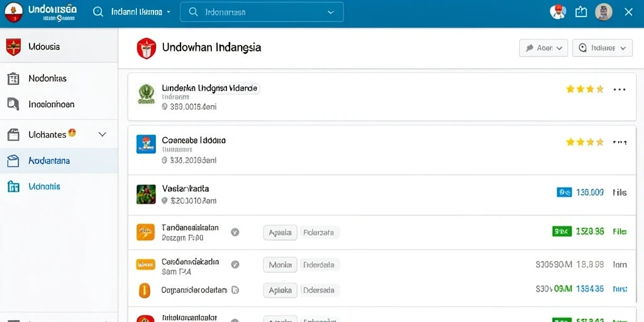Select Mdousia in the sidebar

[58, 47]
